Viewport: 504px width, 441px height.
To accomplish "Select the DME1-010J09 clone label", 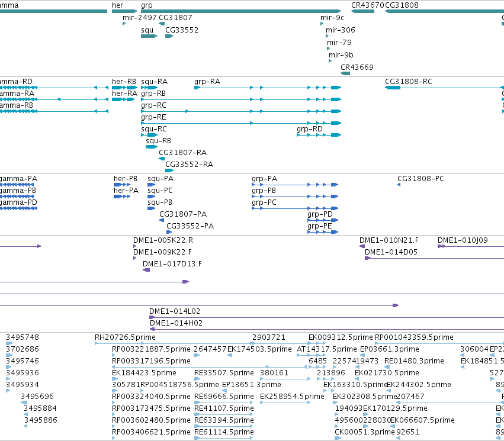I will pos(463,240).
